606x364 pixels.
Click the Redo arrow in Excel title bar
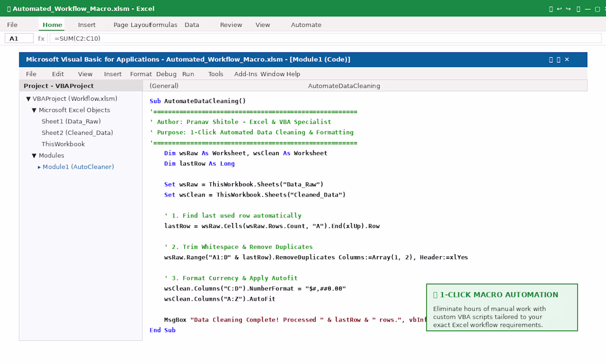click(x=568, y=9)
